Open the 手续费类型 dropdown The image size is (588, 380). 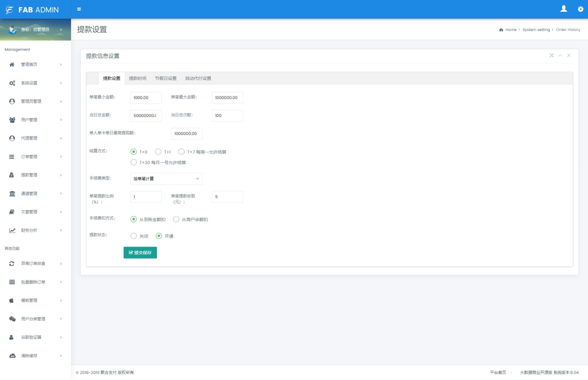point(166,179)
